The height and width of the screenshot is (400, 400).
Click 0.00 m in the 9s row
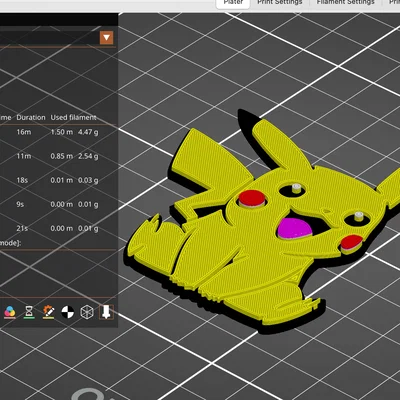tap(62, 204)
